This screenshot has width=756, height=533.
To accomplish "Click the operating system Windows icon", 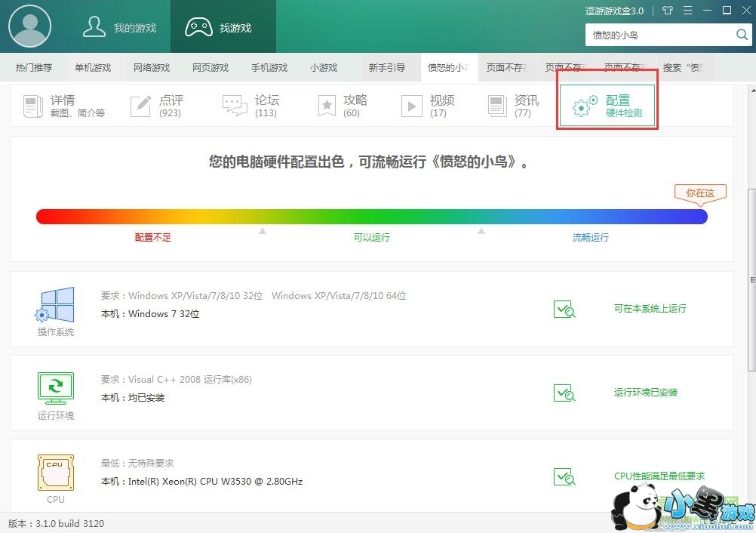I will 55,304.
